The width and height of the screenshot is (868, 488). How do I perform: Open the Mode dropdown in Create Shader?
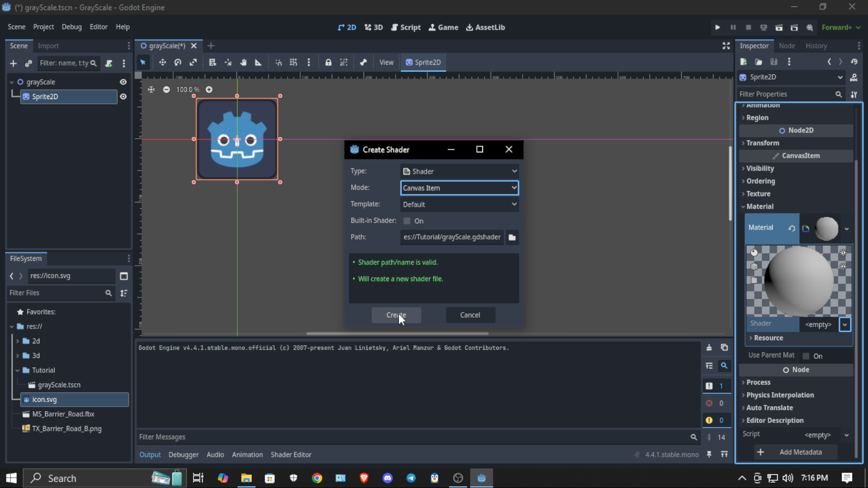pyautogui.click(x=459, y=188)
